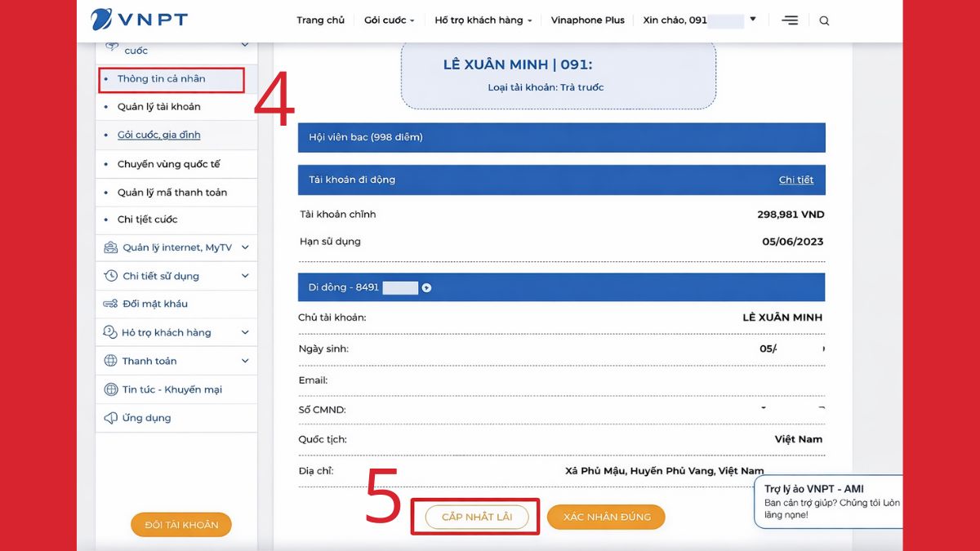Expand Chi tiết sử dụng chevron

pos(245,276)
